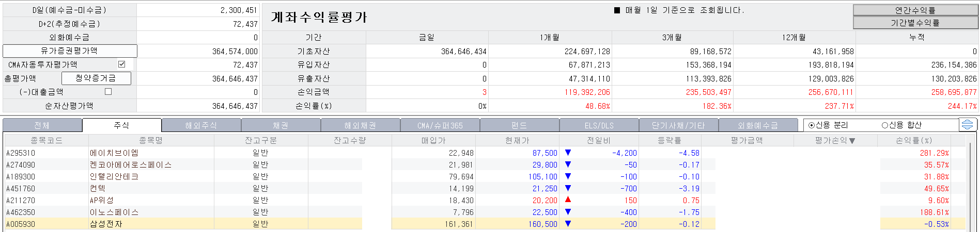
Task: Click the red up arrow in AP위성 row
Action: tap(568, 200)
